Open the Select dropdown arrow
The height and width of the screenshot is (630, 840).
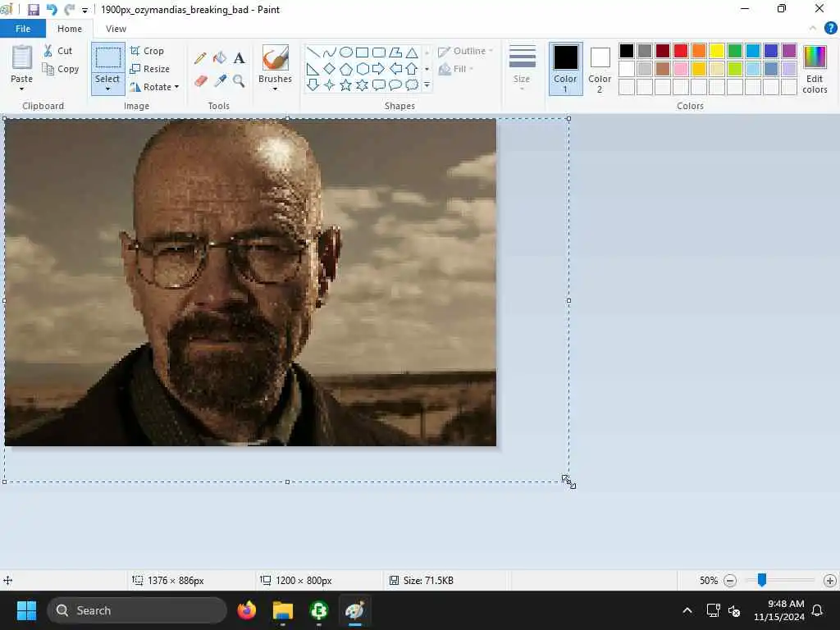[107, 89]
